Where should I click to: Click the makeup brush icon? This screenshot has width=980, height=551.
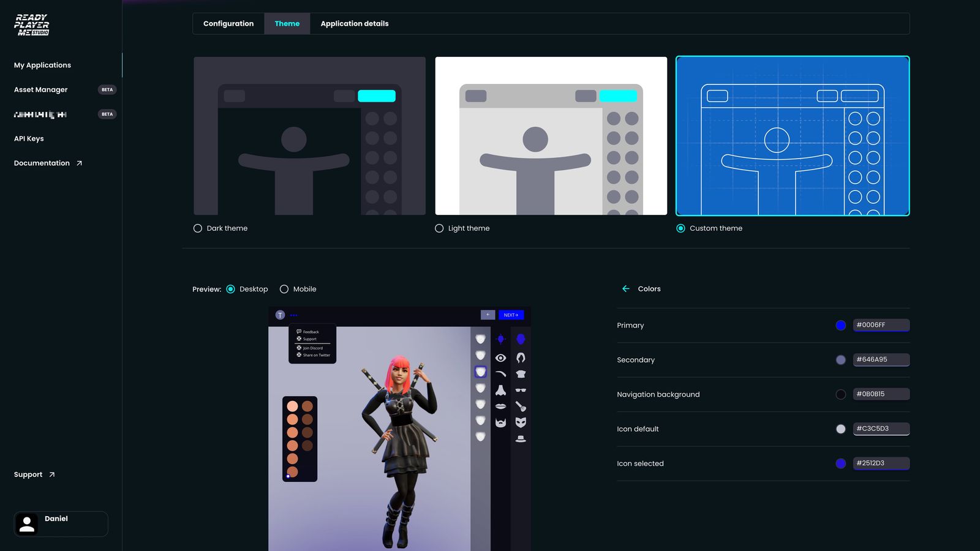tap(521, 405)
